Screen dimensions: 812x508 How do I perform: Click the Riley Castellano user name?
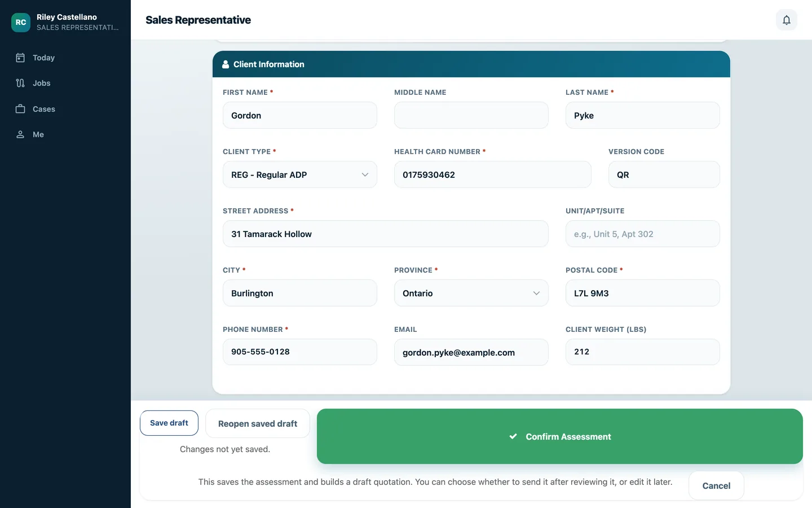pyautogui.click(x=67, y=17)
